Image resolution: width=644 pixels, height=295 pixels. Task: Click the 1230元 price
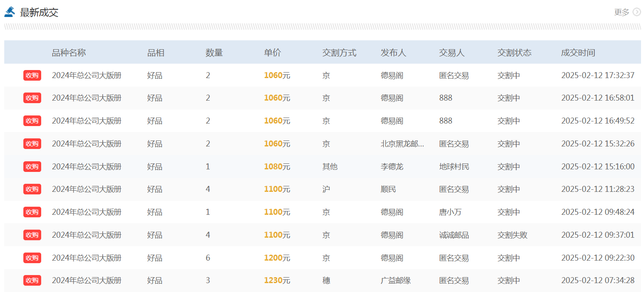coord(277,281)
